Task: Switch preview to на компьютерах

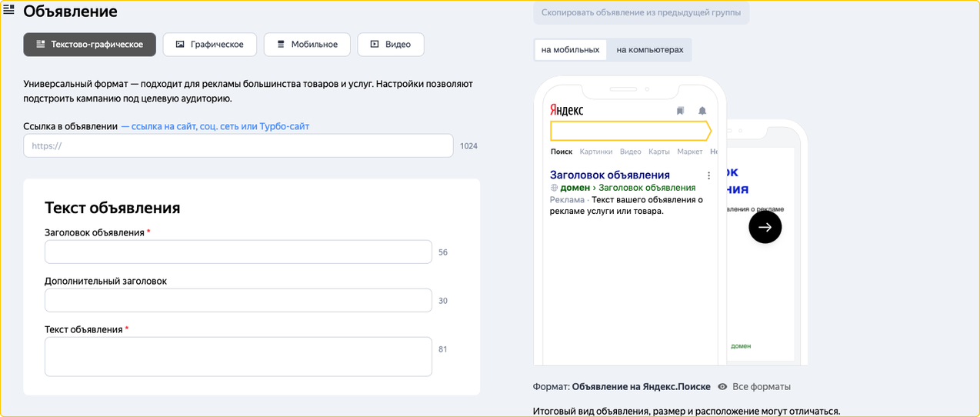Action: pos(649,50)
